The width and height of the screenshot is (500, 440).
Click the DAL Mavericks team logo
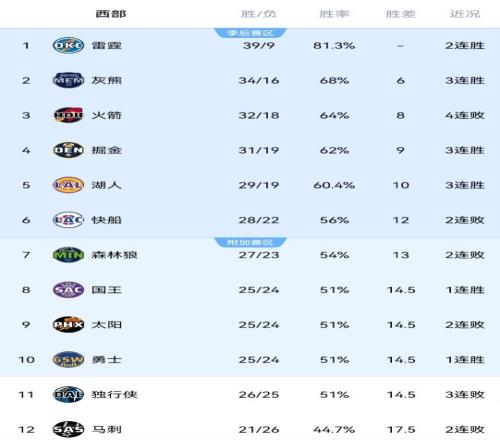[68, 395]
